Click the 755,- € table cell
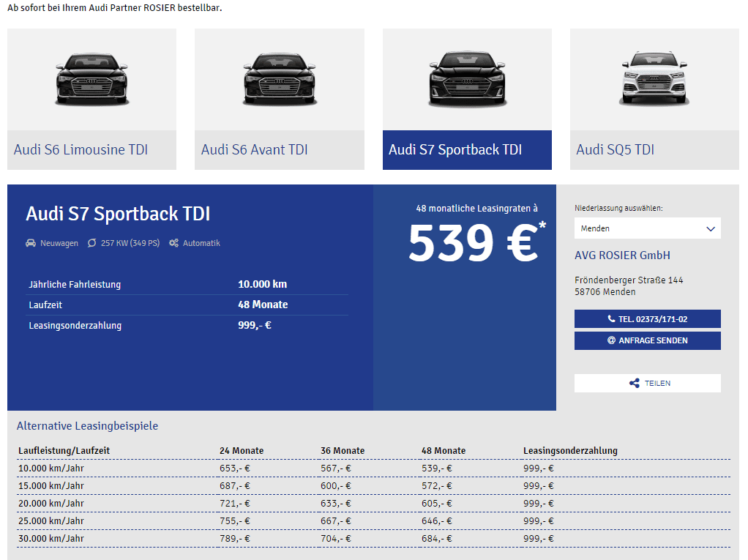 (235, 521)
